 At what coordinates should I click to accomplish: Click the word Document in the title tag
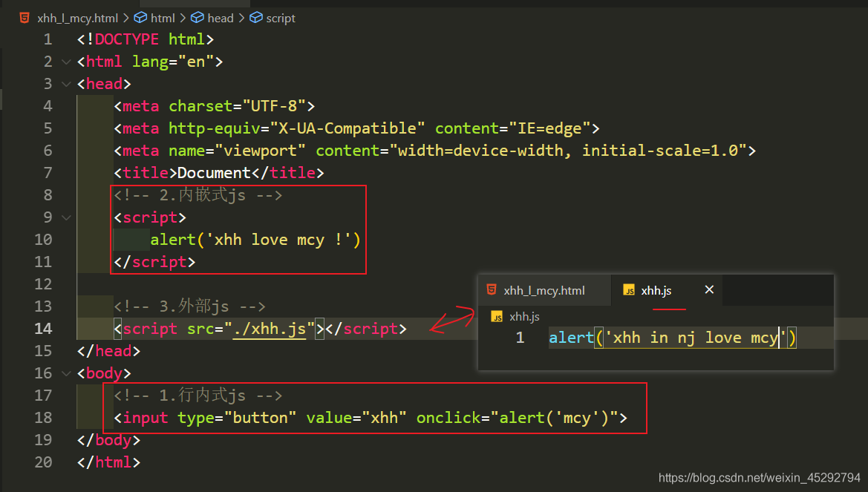pos(215,173)
